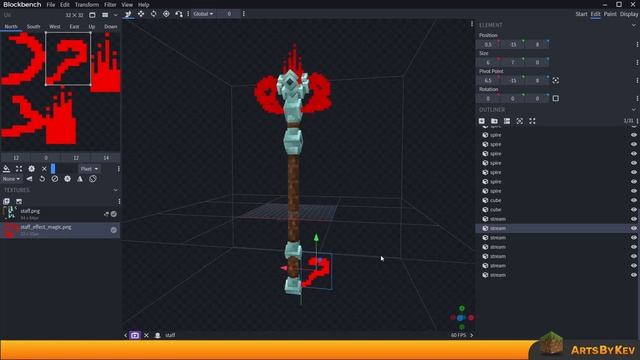Expand the UV toolbar chevron dropdown
Viewport: 640px width, 360px height.
[x=116, y=15]
